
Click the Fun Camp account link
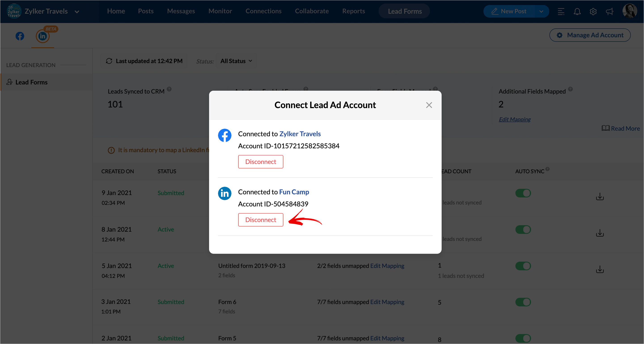(294, 192)
